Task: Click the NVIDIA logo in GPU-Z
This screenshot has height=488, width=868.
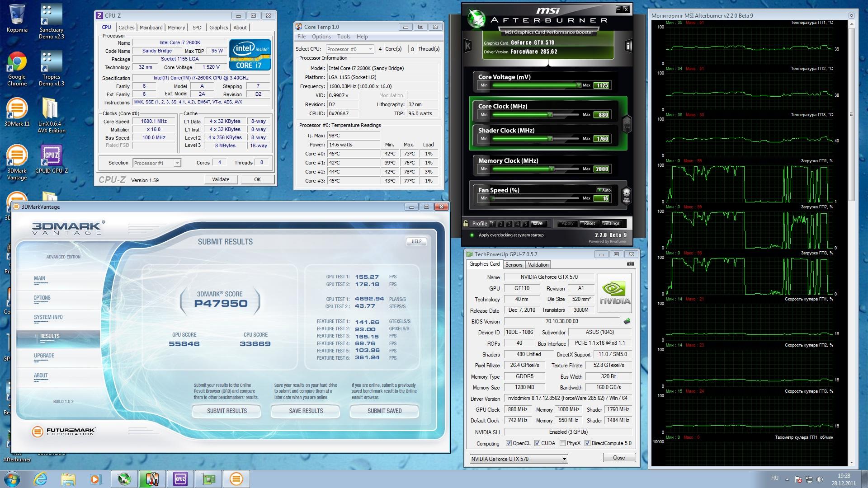Action: (615, 293)
